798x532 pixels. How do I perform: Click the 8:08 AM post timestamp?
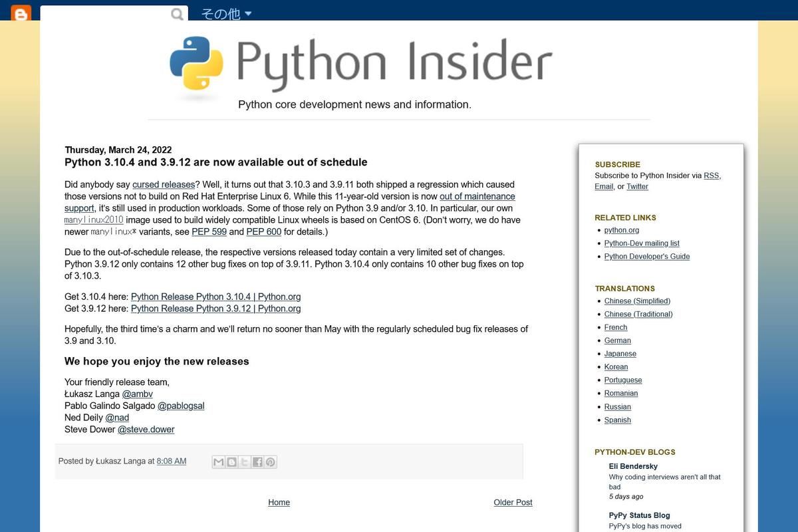tap(172, 461)
